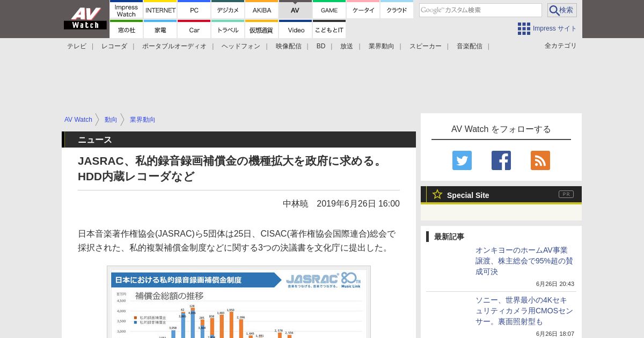This screenshot has width=644, height=338.
Task: Open the 業界動向 category in nav bar
Action: (x=382, y=46)
